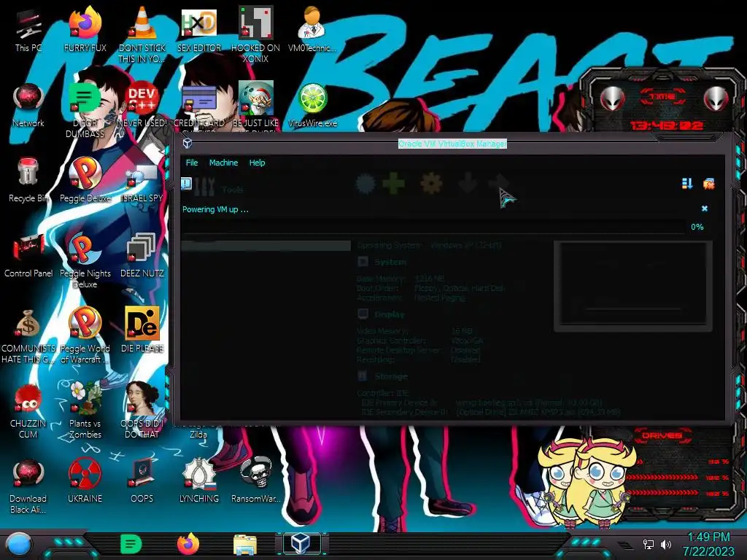Click the Powering VM up progress bar
The width and height of the screenshot is (747, 560).
pos(433,227)
